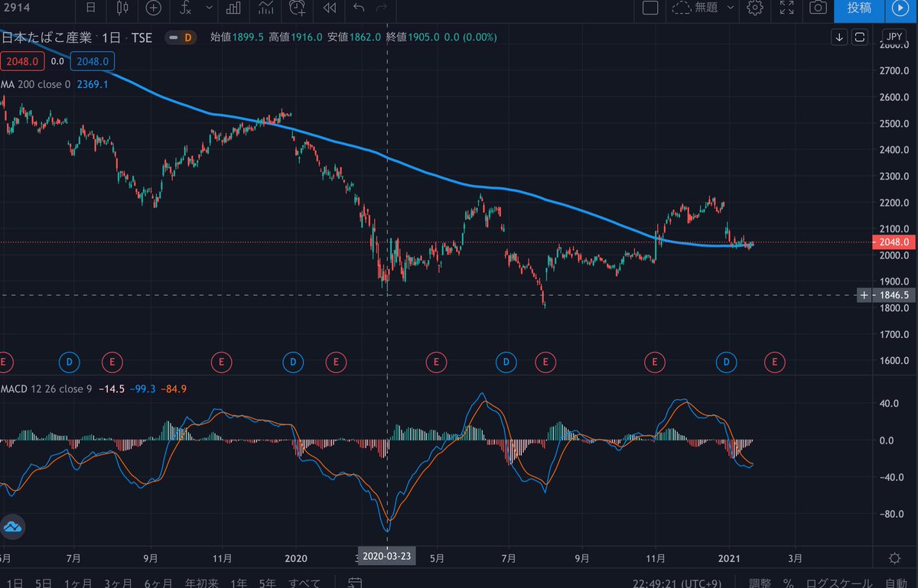Select the 1年 range tab

(238, 583)
